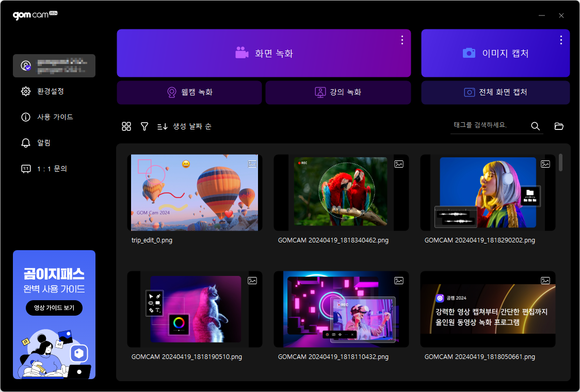Click 전체 화면 캡처 button

[x=495, y=92]
